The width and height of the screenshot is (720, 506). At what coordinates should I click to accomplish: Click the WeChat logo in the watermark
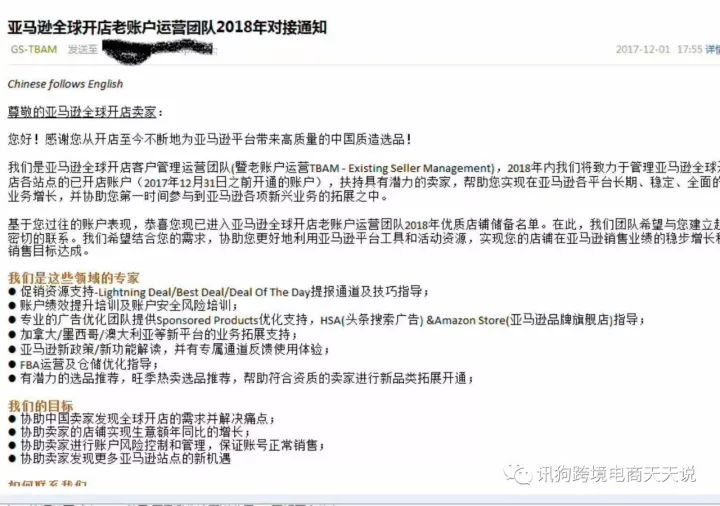click(x=518, y=474)
